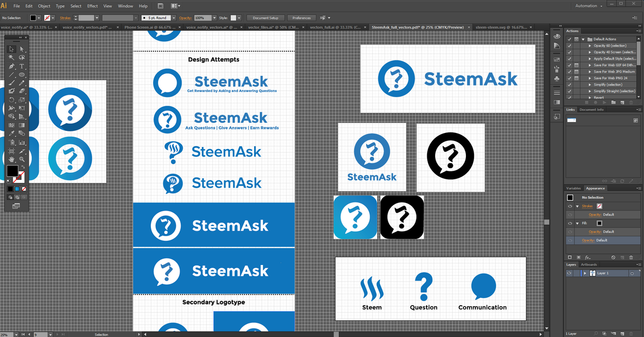
Task: Select the Column Graph tool
Action: [22, 142]
